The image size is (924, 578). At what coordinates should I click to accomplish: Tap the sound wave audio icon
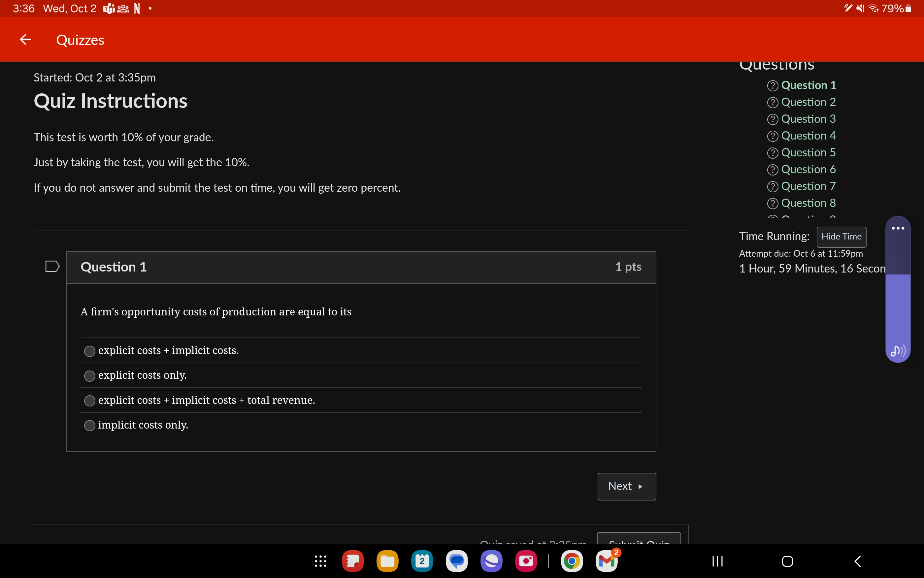tap(898, 351)
